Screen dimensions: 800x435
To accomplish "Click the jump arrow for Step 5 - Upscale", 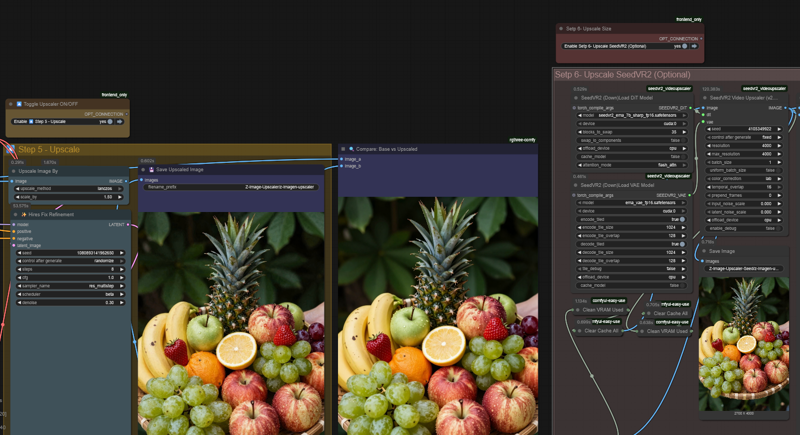I will (x=120, y=122).
